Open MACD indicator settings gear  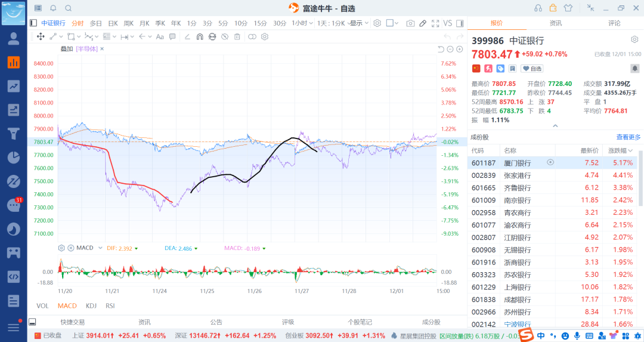click(61, 248)
